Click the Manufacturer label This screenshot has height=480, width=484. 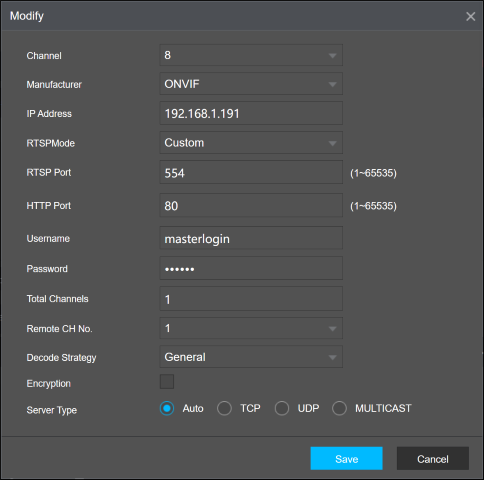(x=54, y=85)
